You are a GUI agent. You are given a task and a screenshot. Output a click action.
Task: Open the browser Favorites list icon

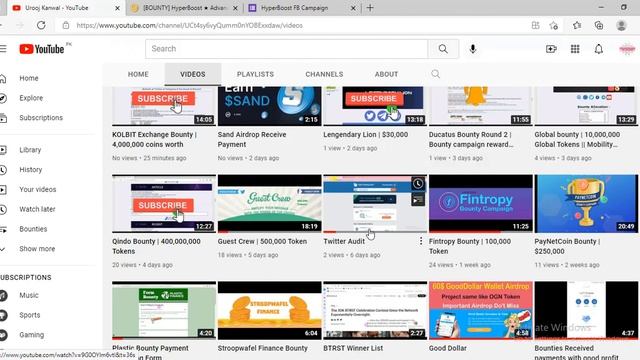tap(577, 25)
